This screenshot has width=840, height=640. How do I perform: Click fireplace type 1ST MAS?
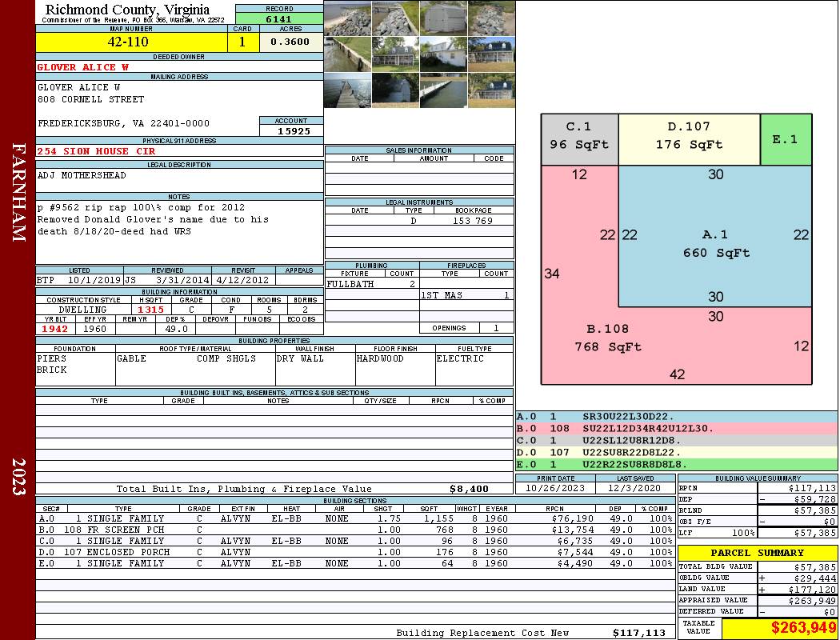coord(442,295)
